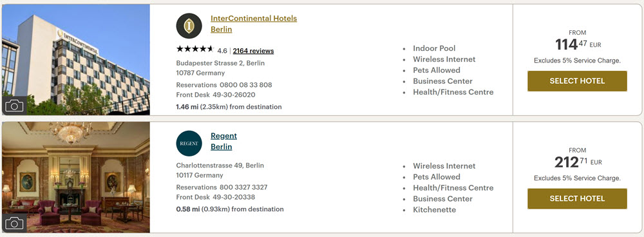Image resolution: width=644 pixels, height=237 pixels.
Task: Click the Indoor Pool amenity item
Action: coord(434,48)
